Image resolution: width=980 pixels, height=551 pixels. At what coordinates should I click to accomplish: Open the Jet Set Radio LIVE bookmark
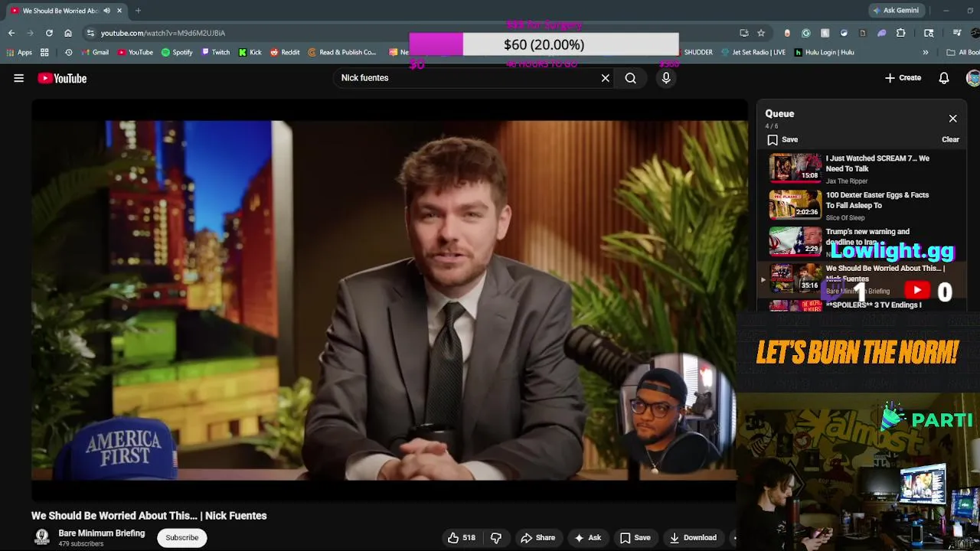point(753,53)
